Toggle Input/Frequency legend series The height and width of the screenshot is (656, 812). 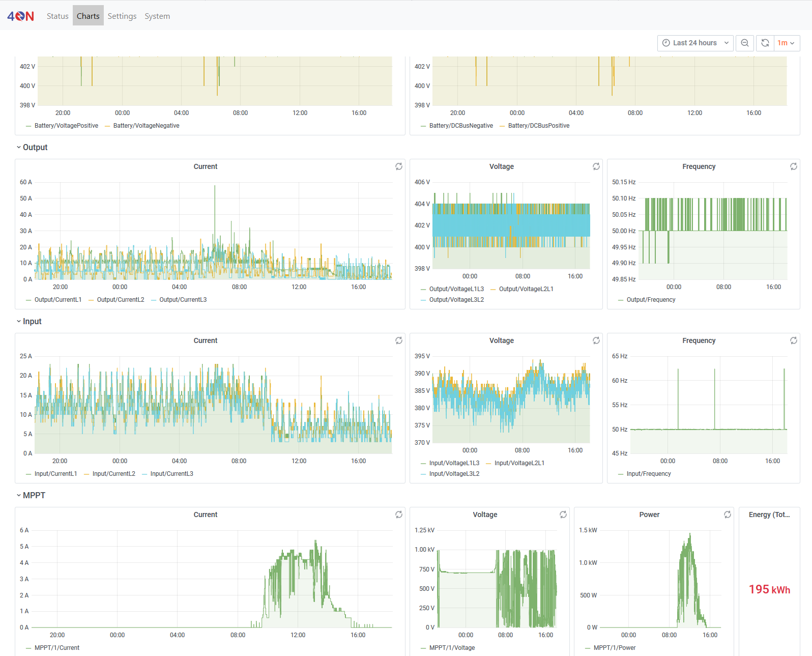[649, 474]
